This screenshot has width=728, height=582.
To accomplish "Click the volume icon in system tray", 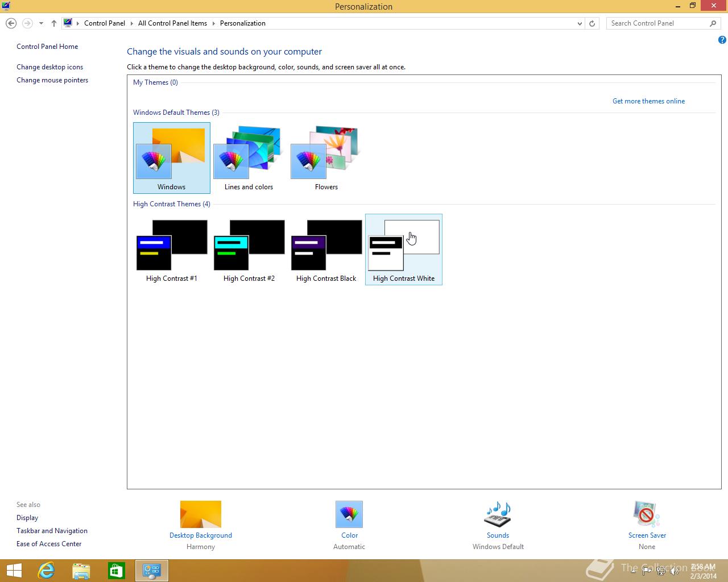I will (674, 571).
